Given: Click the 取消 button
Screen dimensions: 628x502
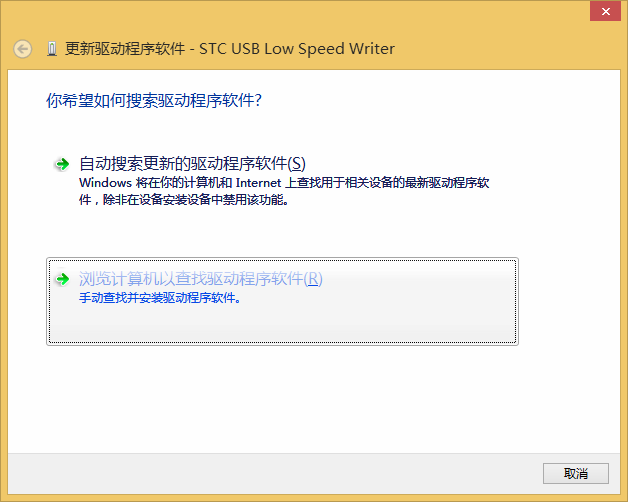Looking at the screenshot, I should [576, 474].
